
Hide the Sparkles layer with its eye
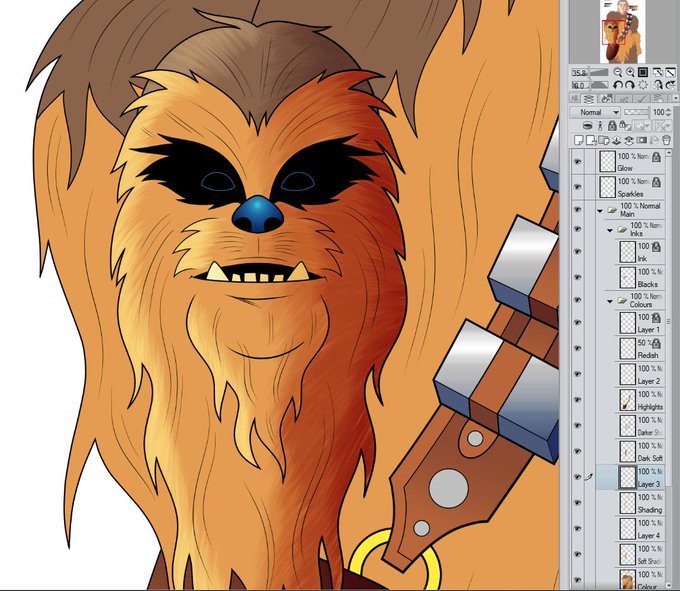tap(577, 187)
